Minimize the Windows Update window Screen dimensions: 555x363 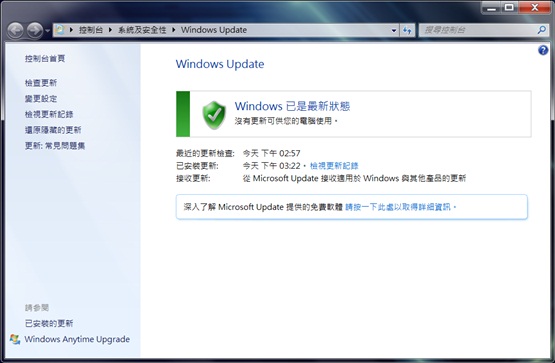491,7
